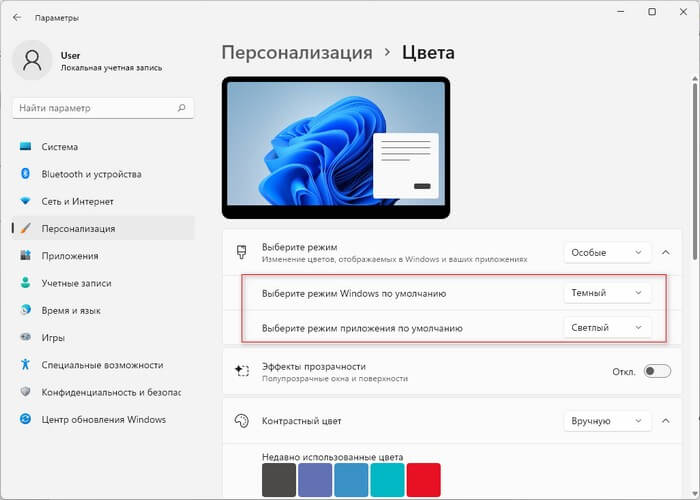Click the Приложения apps icon
The image size is (700, 500).
[25, 255]
